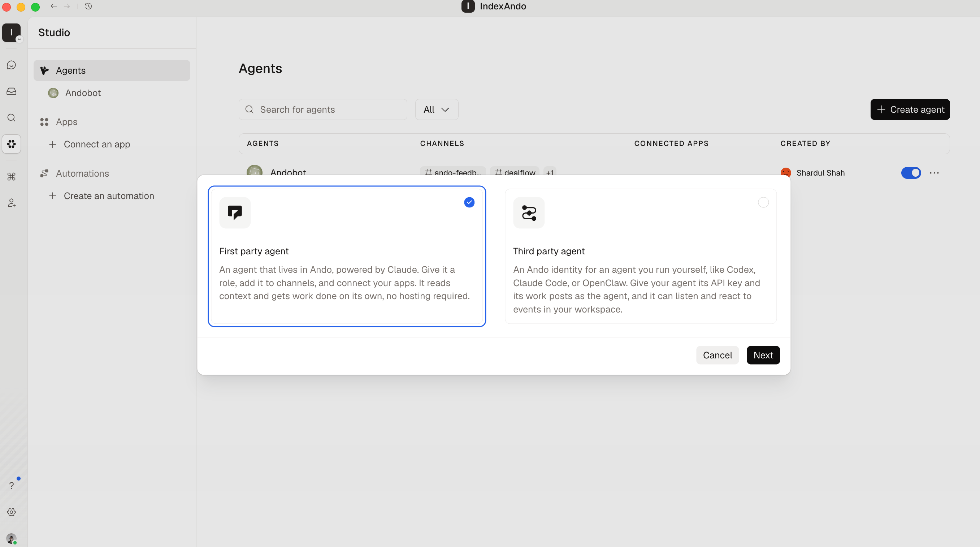Click the Third party agent card description

point(637,289)
